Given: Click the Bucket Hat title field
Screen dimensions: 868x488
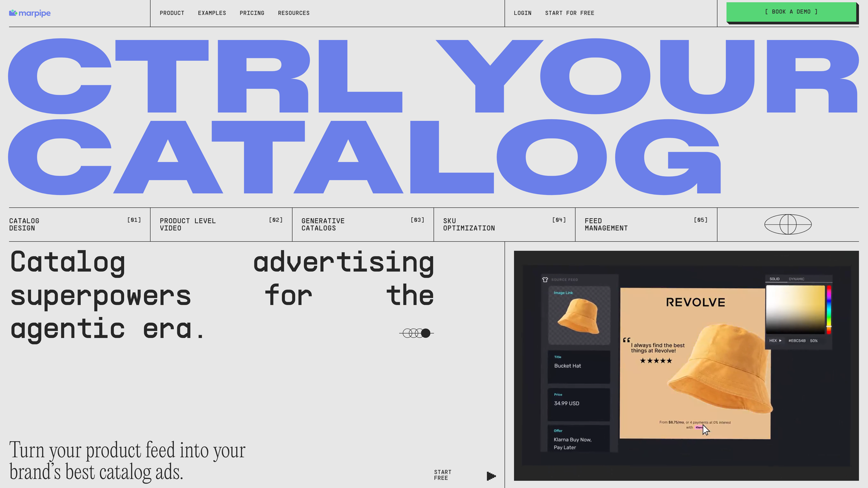Looking at the screenshot, I should coord(579,367).
